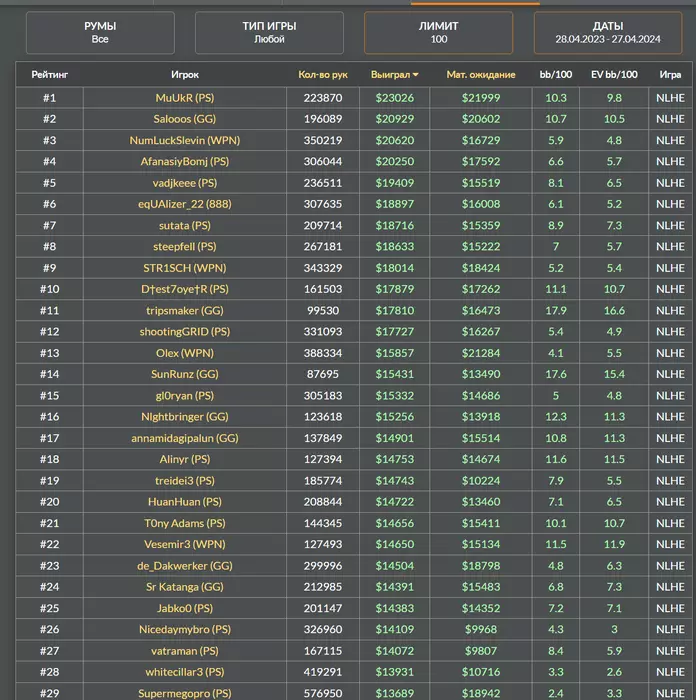Click rank cell #13
Screen dimensions: 696x700
coord(50,353)
